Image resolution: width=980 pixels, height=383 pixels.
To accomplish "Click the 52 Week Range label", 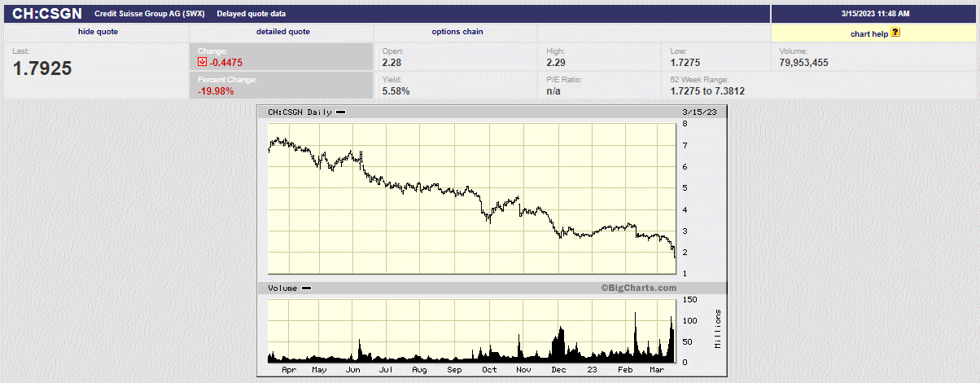I will [x=699, y=80].
